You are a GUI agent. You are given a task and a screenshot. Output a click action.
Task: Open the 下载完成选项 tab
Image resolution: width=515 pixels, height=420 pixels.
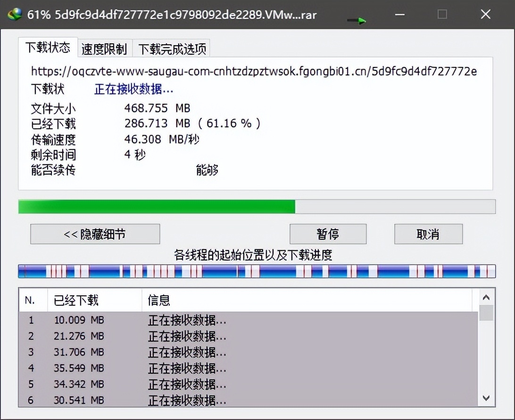click(172, 49)
